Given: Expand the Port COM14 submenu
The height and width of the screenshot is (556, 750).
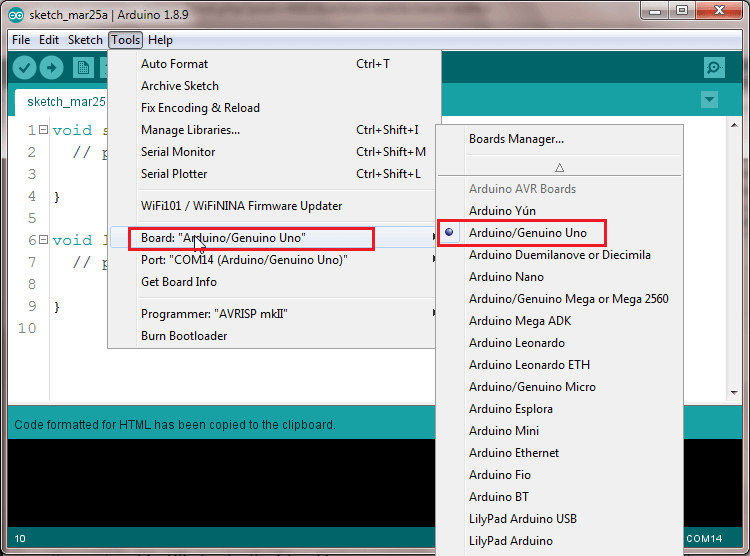Looking at the screenshot, I should tap(274, 260).
